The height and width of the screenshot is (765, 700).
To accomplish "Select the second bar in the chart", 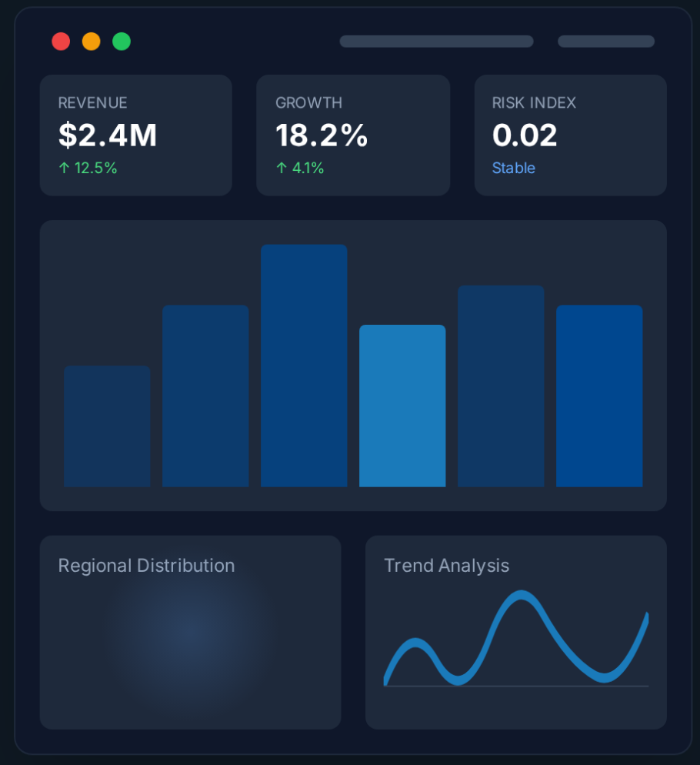I will 205,396.
